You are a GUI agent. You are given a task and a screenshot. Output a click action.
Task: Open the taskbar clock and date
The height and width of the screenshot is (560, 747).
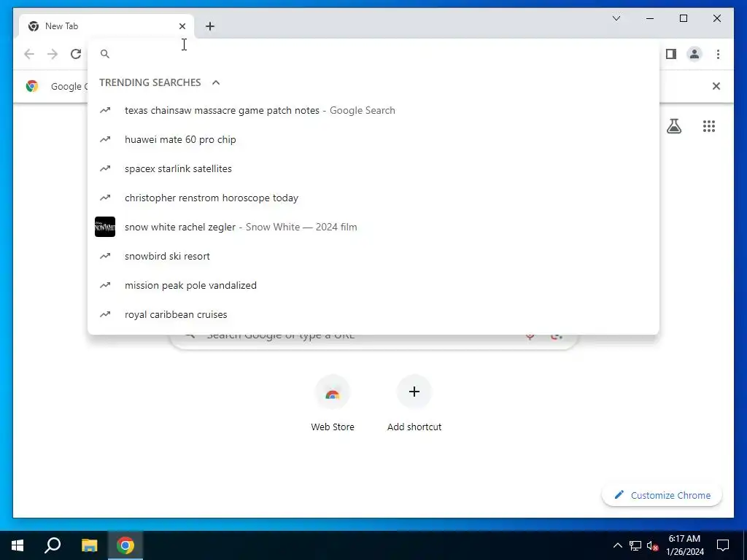[x=684, y=545]
